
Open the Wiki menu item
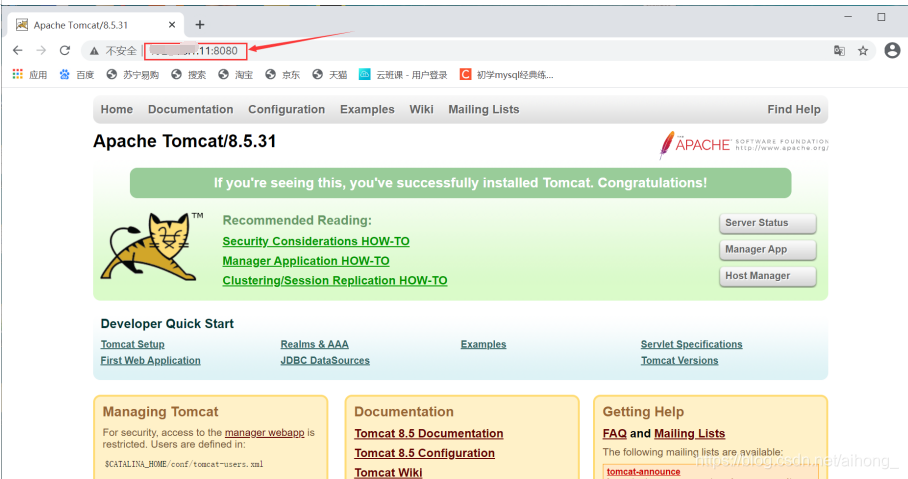click(x=421, y=109)
